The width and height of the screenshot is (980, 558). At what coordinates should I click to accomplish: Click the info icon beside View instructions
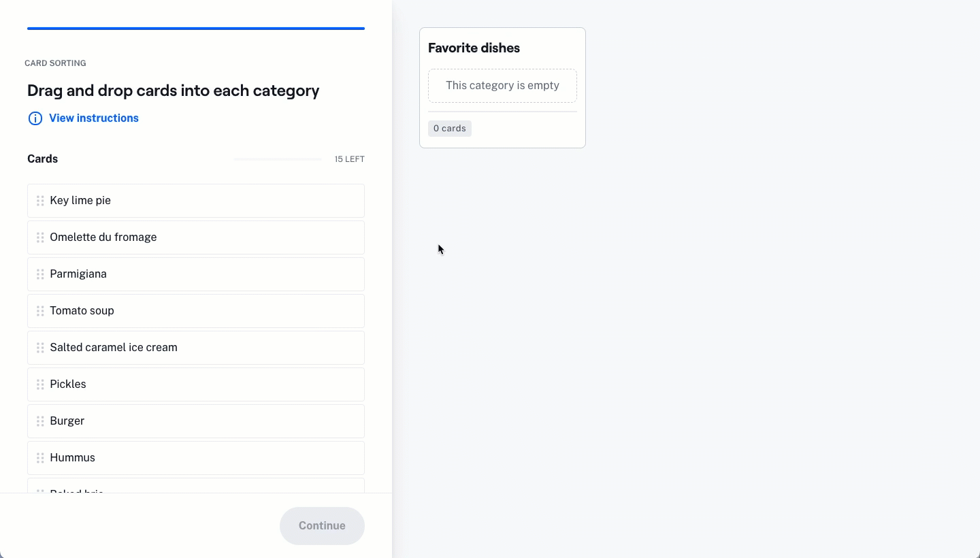[35, 118]
